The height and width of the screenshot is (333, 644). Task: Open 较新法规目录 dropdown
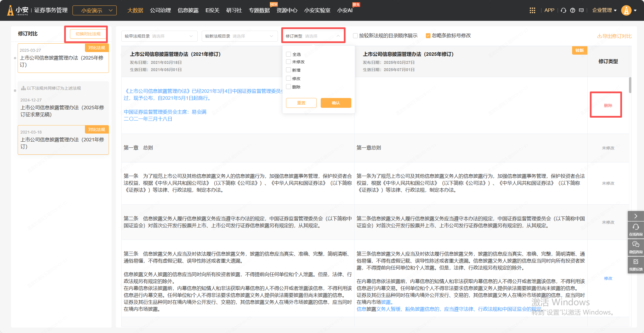pos(240,36)
